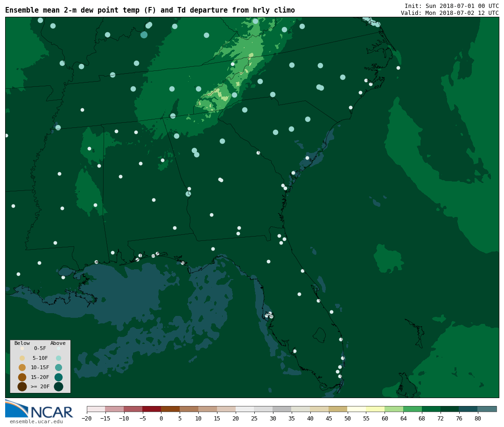The height and width of the screenshot is (427, 504).
Task: Select the 76 to 80 teal colorbar segment
Action: (x=469, y=409)
